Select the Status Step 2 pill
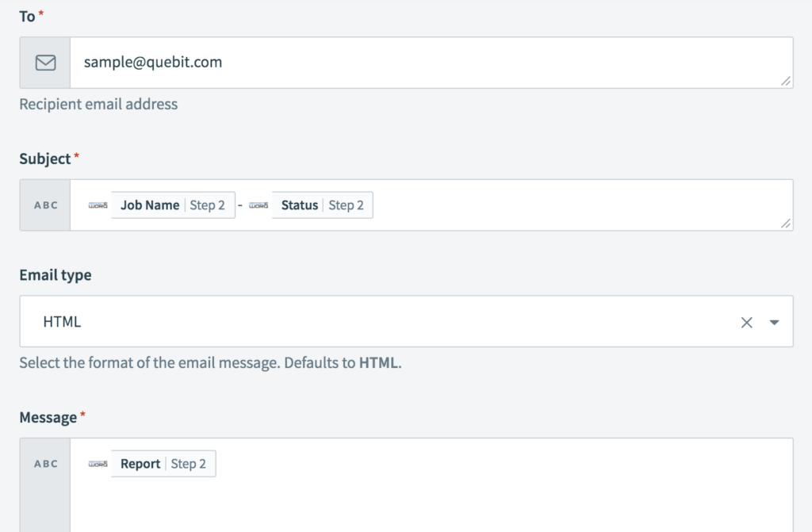Screen dimensions: 812x532 pyautogui.click(x=322, y=205)
